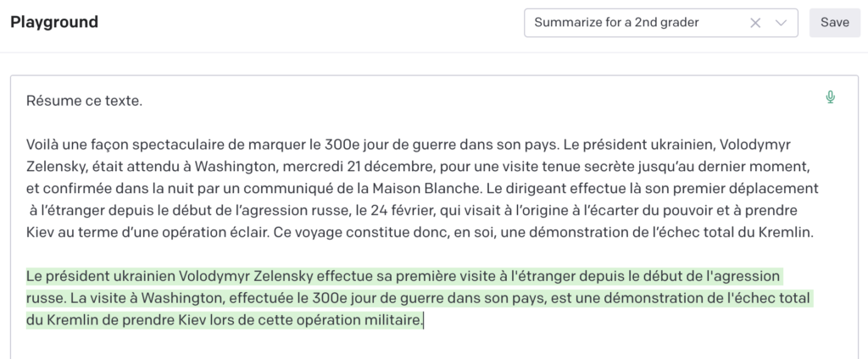This screenshot has width=868, height=359.
Task: Click the end of the highlighted completion after 'militaire.'
Action: click(x=424, y=320)
